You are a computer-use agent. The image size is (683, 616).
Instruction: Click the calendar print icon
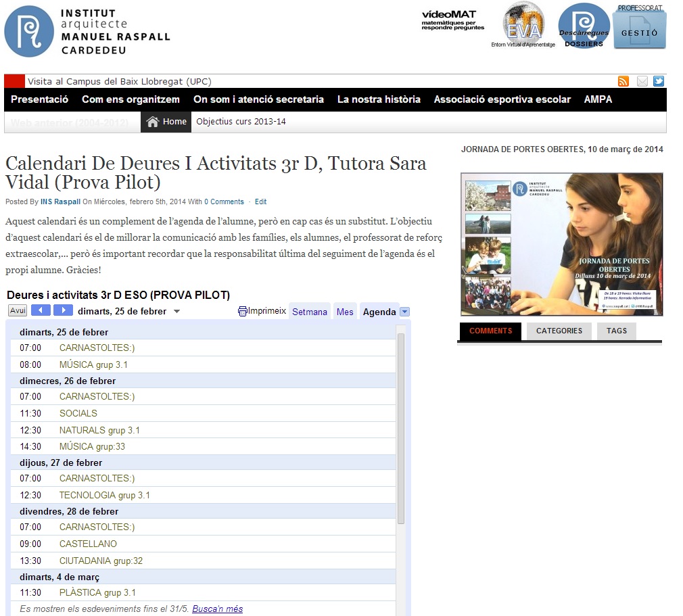[x=243, y=311]
